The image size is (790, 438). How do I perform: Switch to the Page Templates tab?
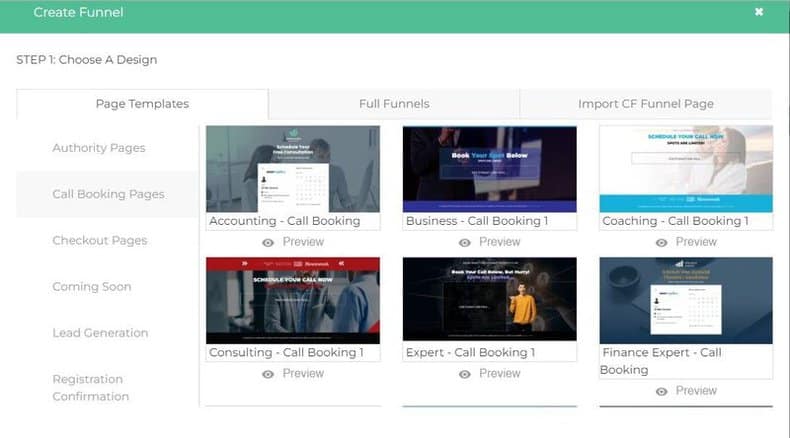pyautogui.click(x=142, y=104)
